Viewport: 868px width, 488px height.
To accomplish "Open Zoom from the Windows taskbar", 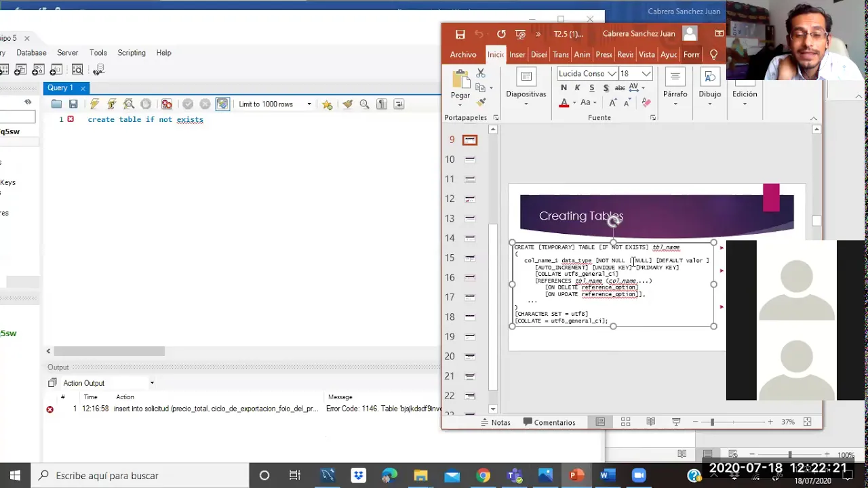I will [638, 475].
